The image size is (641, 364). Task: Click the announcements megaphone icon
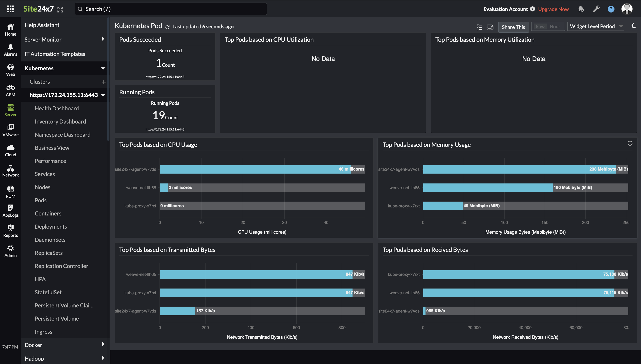coord(581,9)
